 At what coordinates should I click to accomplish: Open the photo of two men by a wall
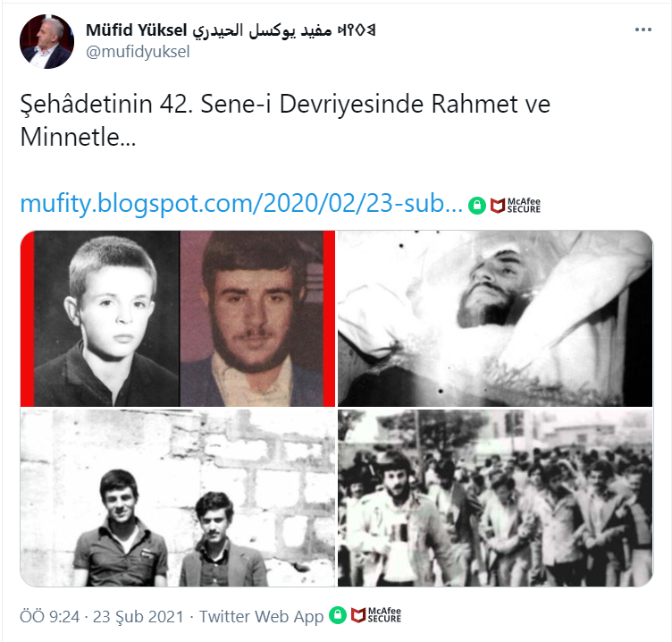click(178, 498)
